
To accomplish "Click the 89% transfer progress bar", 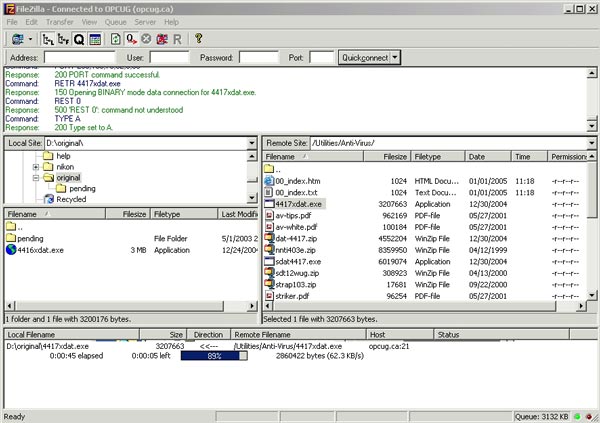I will tap(212, 355).
